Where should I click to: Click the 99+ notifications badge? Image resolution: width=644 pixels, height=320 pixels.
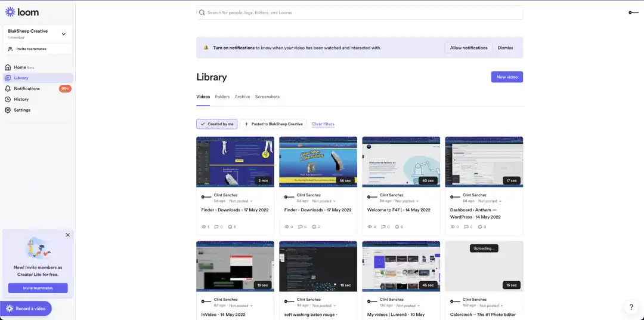click(x=65, y=88)
